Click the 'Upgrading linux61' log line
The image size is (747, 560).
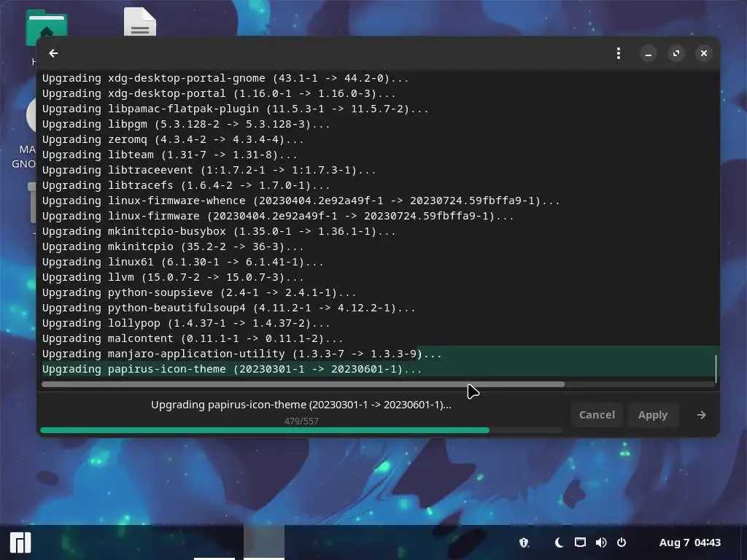tap(183, 262)
